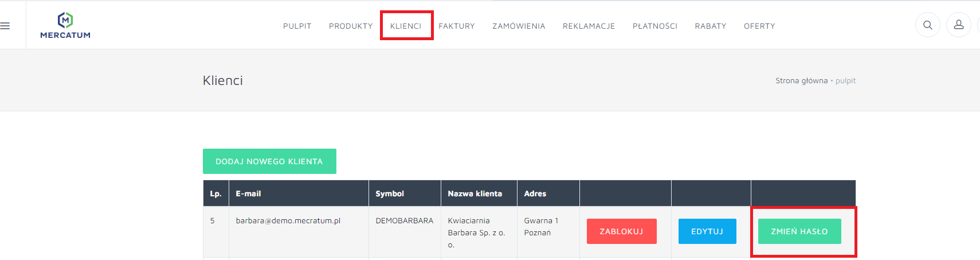
Task: Click the Mercatum logo
Action: 65,26
